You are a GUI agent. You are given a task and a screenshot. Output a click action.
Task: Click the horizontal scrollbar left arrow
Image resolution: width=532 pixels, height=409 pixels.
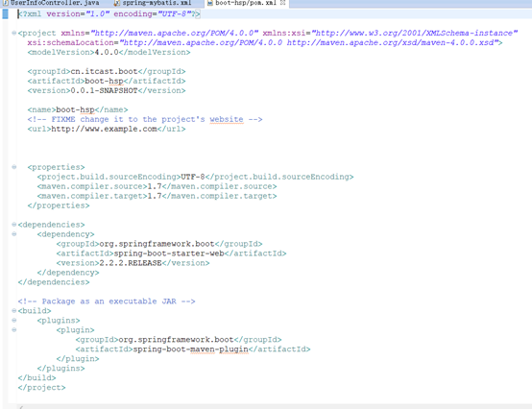point(21,407)
